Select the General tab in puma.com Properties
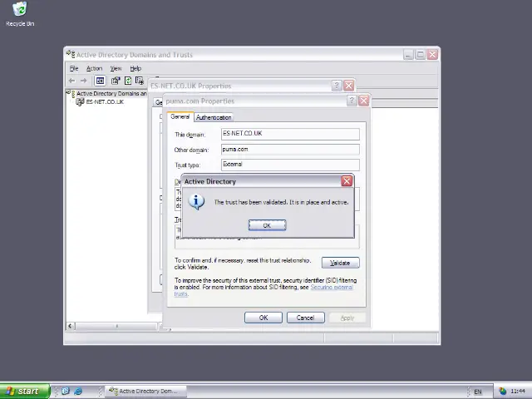532x399 pixels. tap(180, 116)
